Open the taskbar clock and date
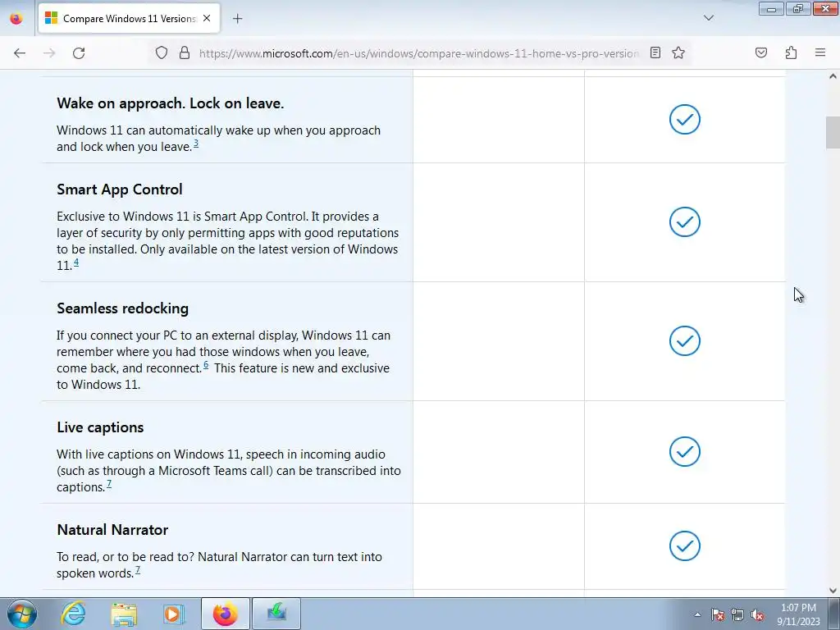 coord(798,614)
